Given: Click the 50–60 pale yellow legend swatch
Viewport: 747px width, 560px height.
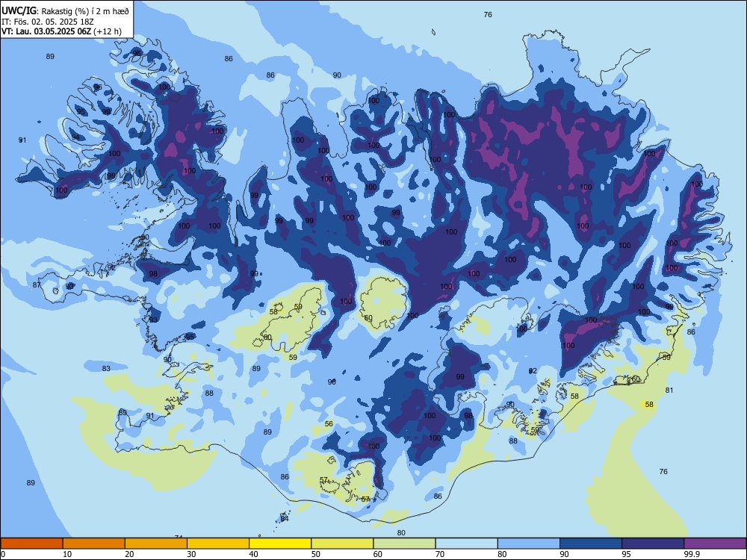Looking at the screenshot, I should tap(343, 544).
